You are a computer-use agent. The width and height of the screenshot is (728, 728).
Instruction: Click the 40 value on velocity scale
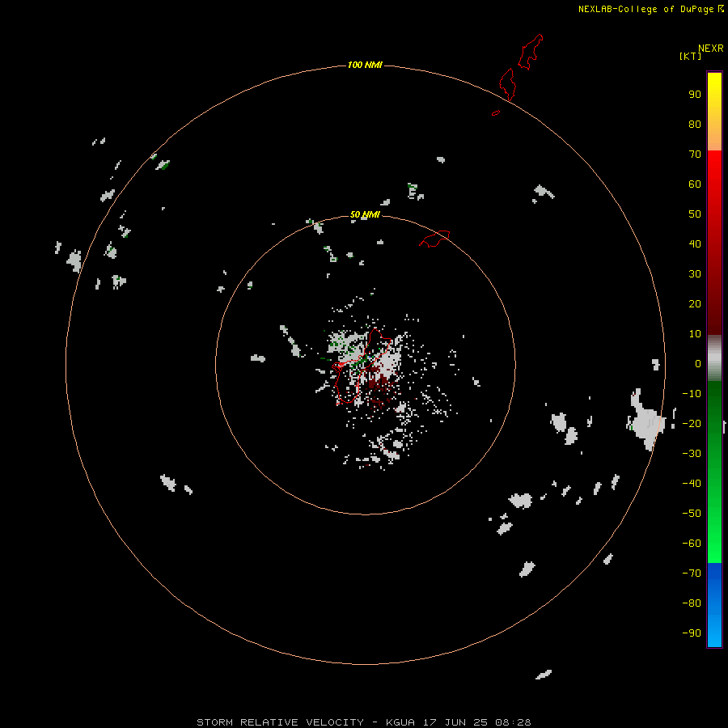click(695, 244)
